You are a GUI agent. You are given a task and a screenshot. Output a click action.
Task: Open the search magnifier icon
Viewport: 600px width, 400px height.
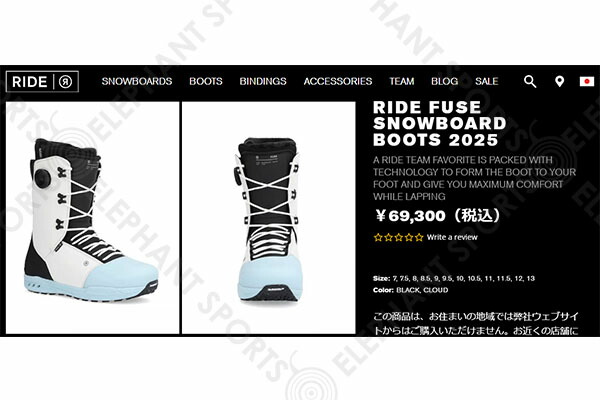click(530, 81)
